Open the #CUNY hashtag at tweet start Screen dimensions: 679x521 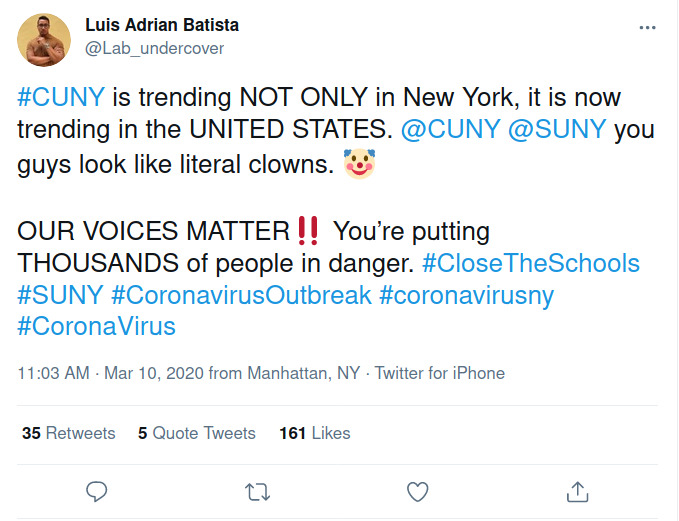pyautogui.click(x=61, y=99)
